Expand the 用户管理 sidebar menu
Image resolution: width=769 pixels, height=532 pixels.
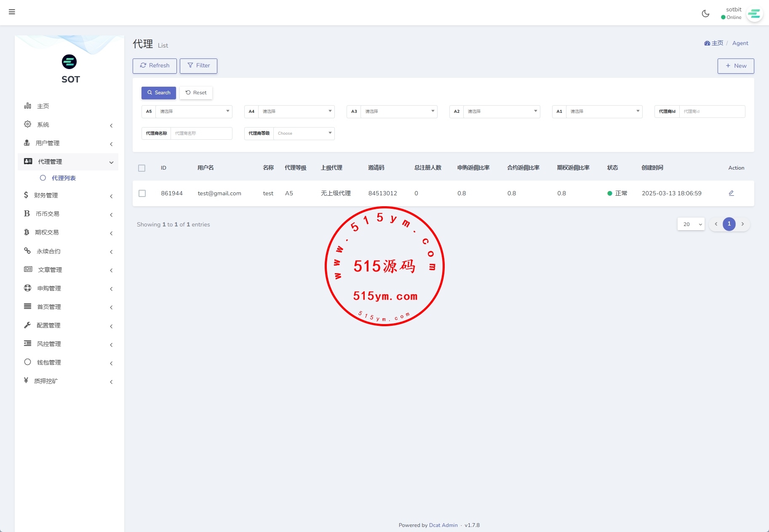pos(67,143)
